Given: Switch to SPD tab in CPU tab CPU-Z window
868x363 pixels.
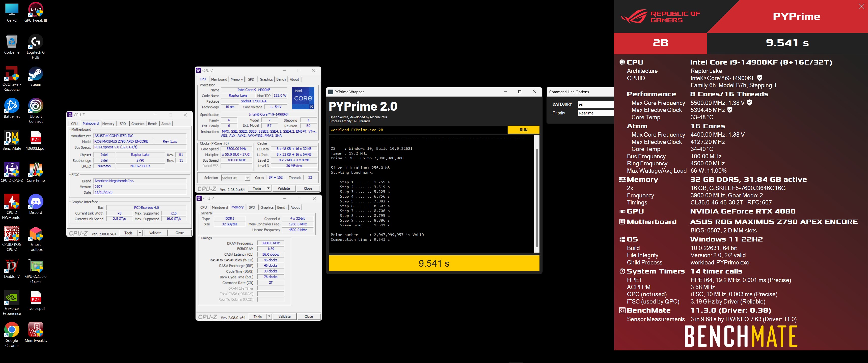Looking at the screenshot, I should pos(251,79).
